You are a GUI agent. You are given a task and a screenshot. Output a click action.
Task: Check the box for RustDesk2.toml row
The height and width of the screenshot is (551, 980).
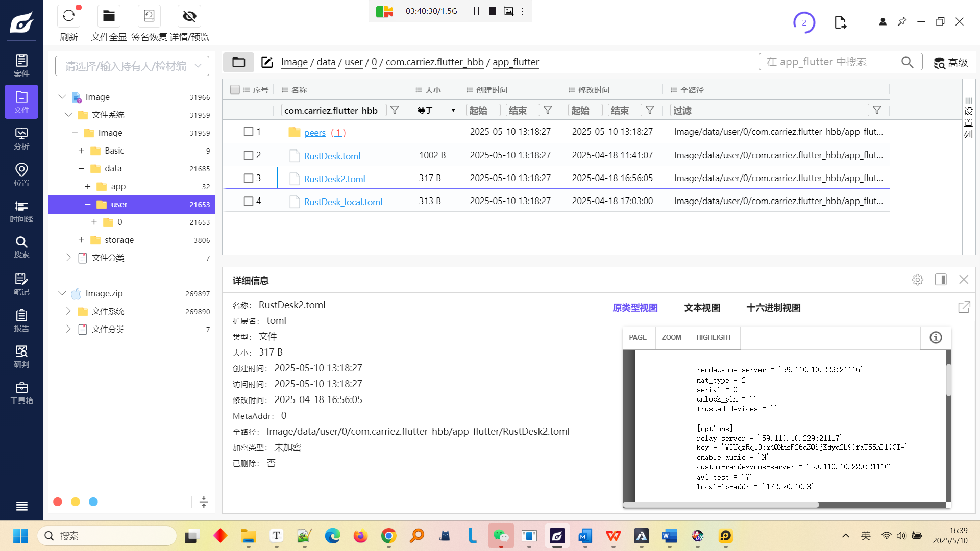point(248,178)
